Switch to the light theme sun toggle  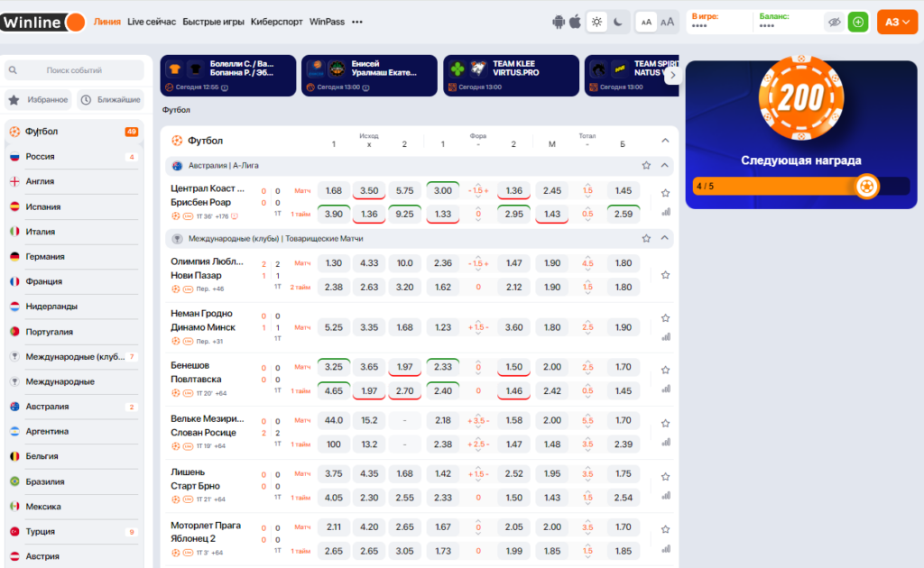point(597,23)
